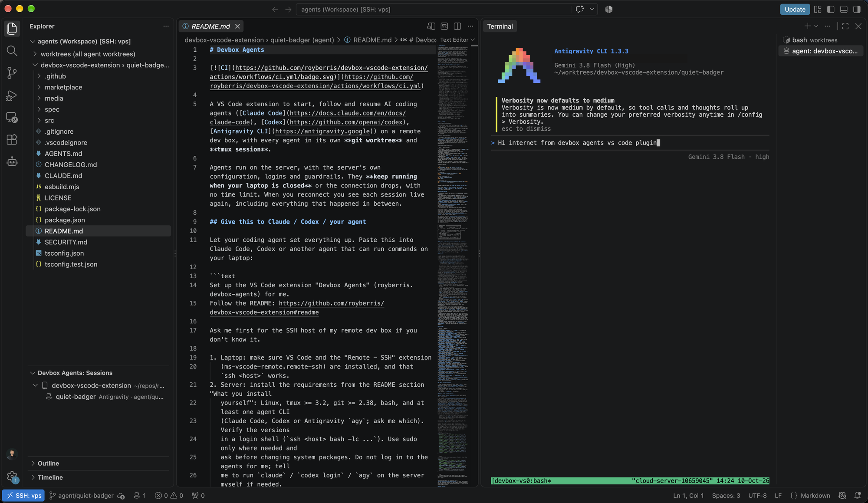
Task: Click the Update button
Action: 795,9
